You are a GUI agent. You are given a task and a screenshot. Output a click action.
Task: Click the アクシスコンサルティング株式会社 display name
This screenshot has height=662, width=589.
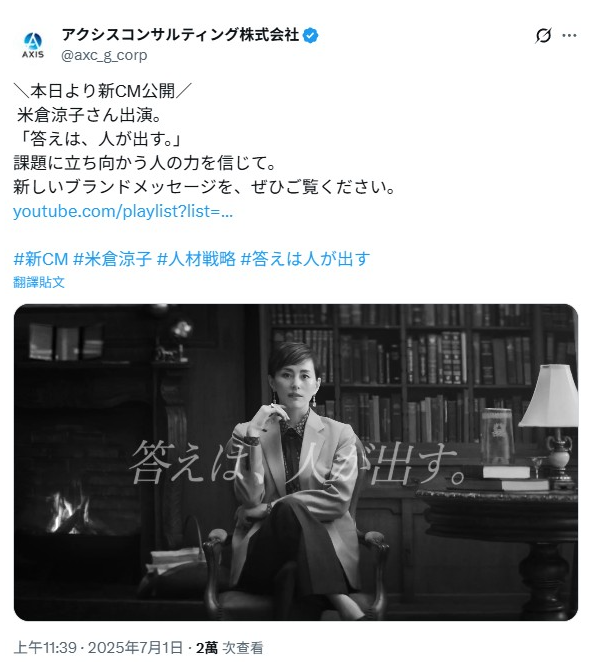pos(181,35)
